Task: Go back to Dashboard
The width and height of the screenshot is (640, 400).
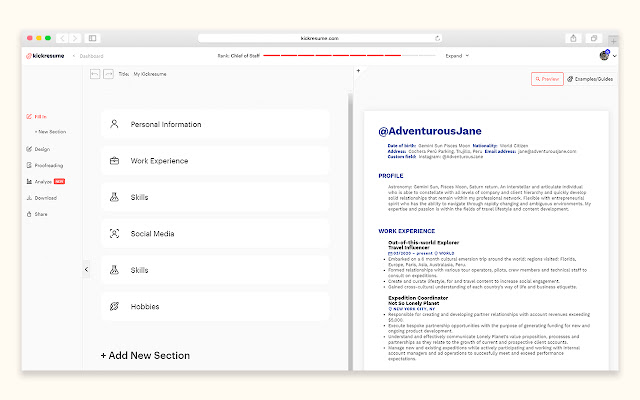Action: point(88,56)
